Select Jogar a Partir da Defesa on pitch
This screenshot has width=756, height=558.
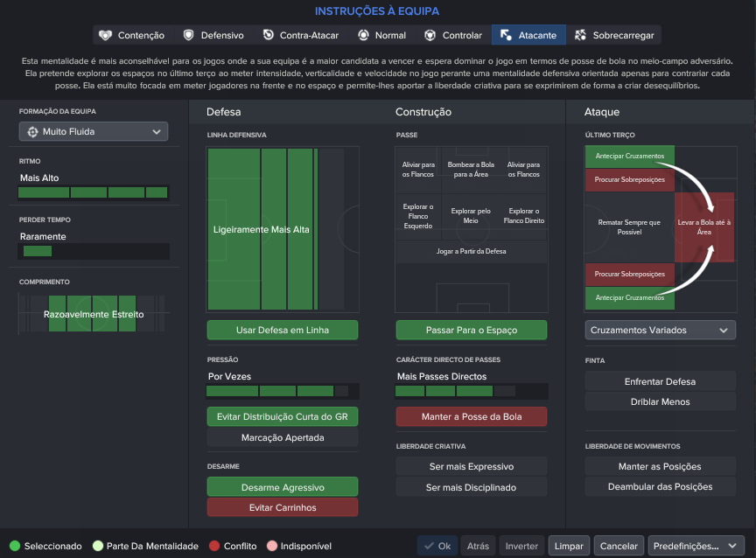tap(471, 251)
